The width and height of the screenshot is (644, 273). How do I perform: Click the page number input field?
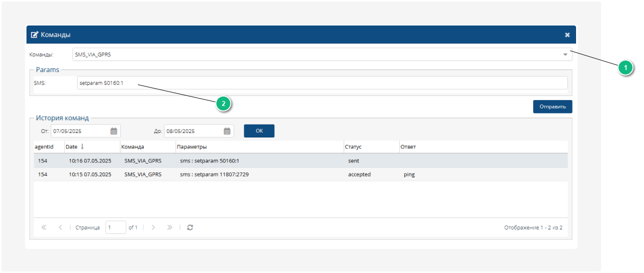116,227
